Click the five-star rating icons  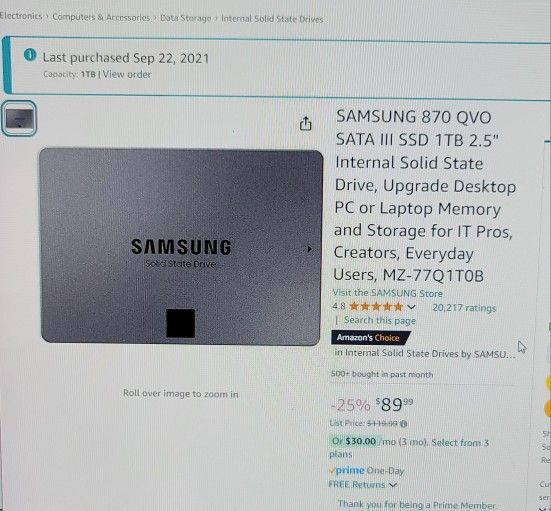click(376, 307)
